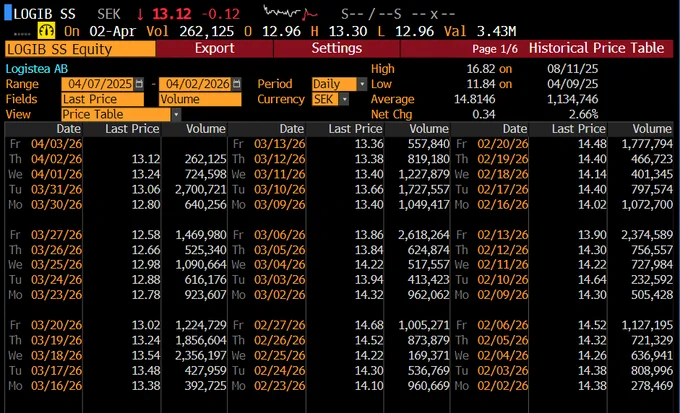Expand the View Price Table dropdown
The height and width of the screenshot is (413, 680).
tap(177, 115)
